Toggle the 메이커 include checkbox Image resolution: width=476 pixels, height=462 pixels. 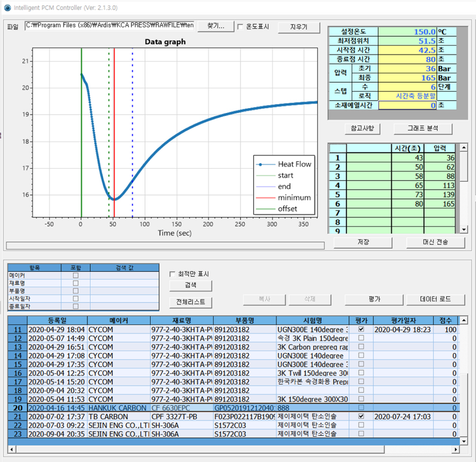[x=76, y=276]
